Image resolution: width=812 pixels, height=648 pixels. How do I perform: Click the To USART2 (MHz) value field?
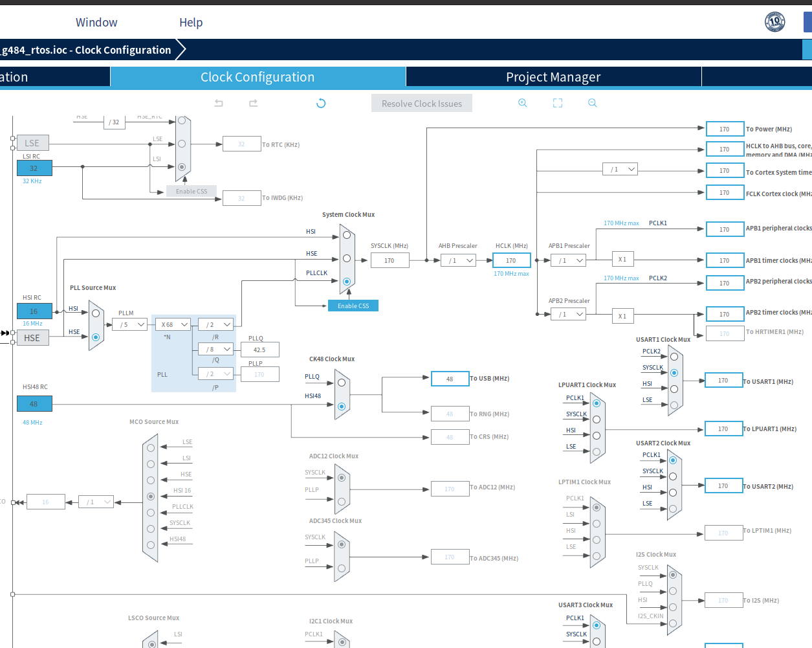click(x=723, y=486)
